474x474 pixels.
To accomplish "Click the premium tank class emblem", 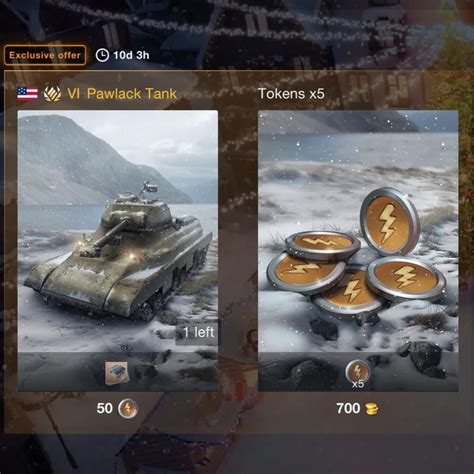I will tap(52, 94).
